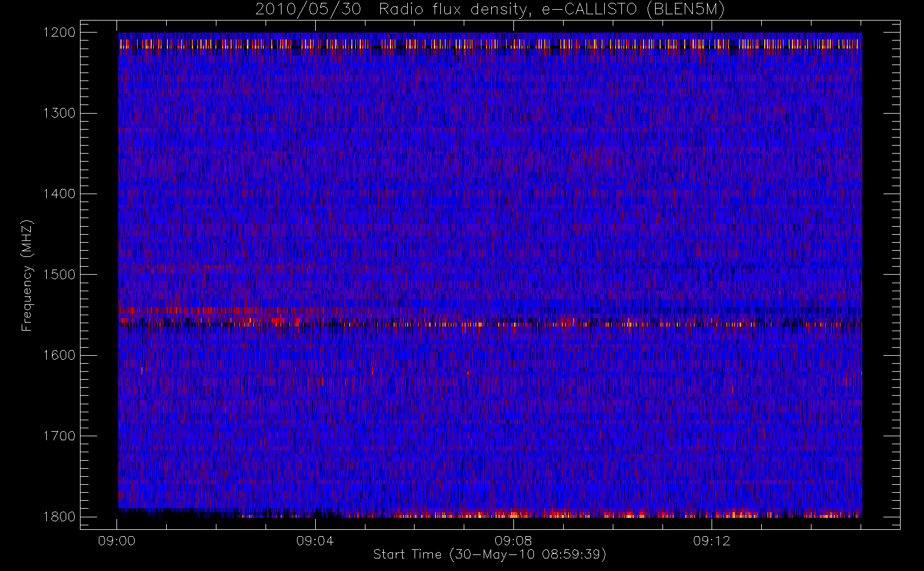Click the 'Start Time (30-May-10 08:59:39)' label
This screenshot has width=924, height=571.
point(490,554)
